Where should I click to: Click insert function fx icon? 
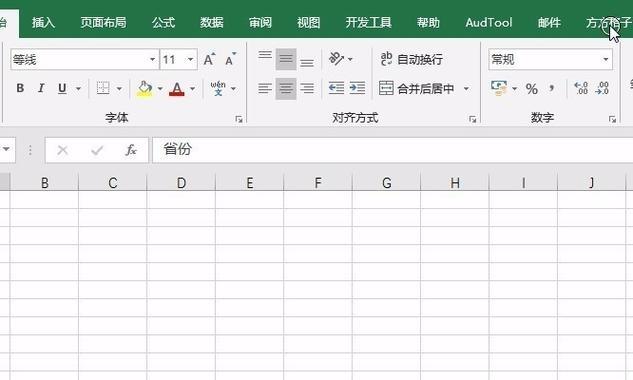[x=131, y=150]
